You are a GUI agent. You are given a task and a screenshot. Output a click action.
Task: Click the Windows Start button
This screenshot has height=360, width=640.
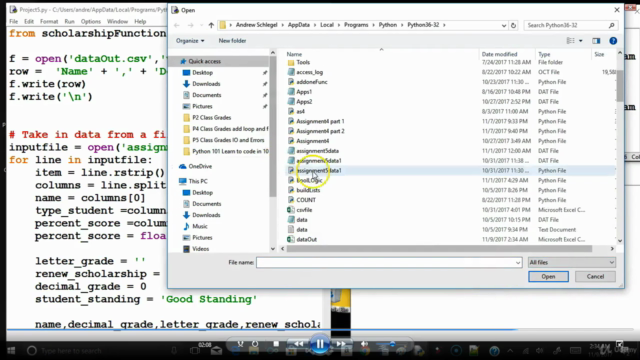pyautogui.click(x=11, y=351)
